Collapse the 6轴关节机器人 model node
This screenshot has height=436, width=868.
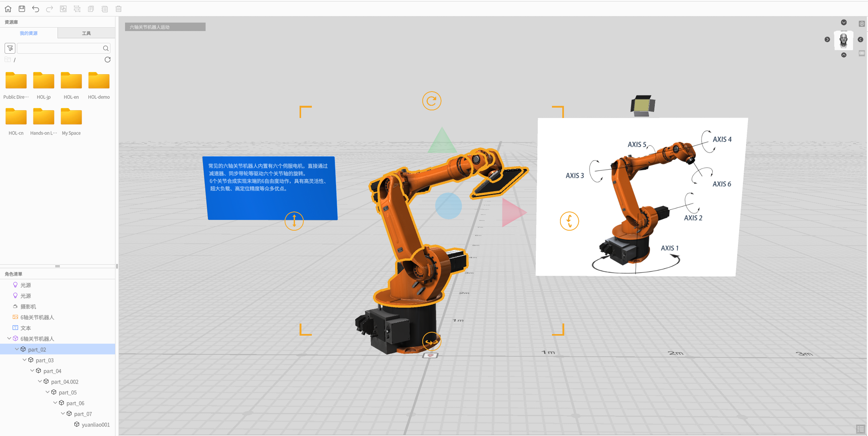(9, 338)
